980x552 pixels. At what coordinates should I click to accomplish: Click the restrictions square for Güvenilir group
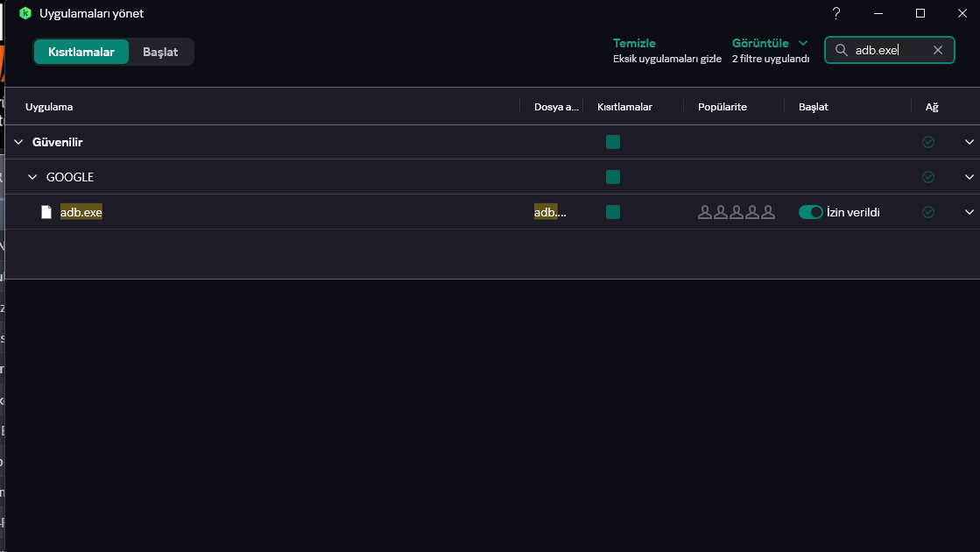(x=613, y=142)
